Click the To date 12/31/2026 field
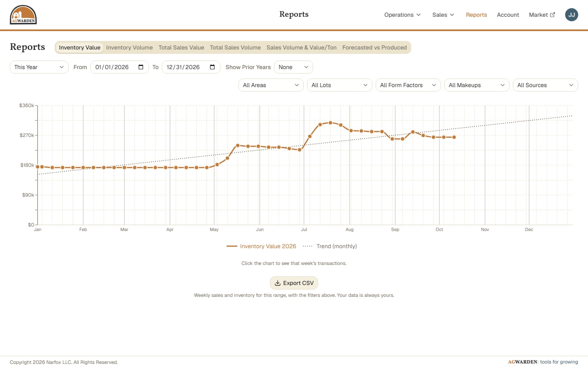Screen dimensions: 588x368 point(191,67)
